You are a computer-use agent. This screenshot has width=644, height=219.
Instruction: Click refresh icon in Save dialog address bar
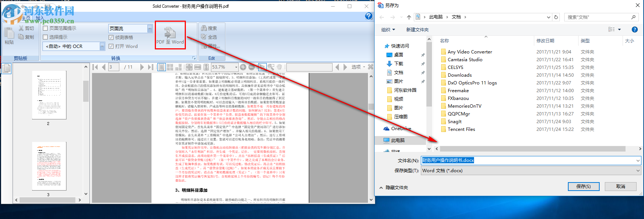pos(556,17)
